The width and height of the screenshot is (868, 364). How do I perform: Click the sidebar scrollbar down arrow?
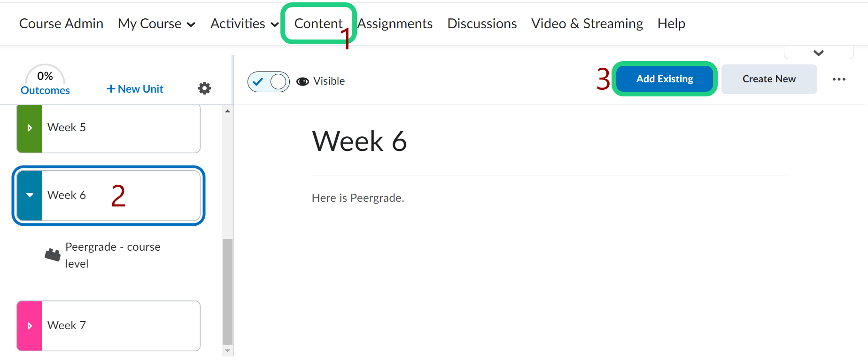pyautogui.click(x=228, y=351)
